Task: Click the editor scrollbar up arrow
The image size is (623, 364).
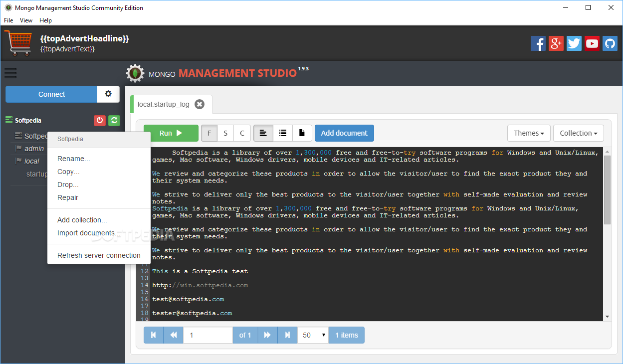Action: coord(607,151)
